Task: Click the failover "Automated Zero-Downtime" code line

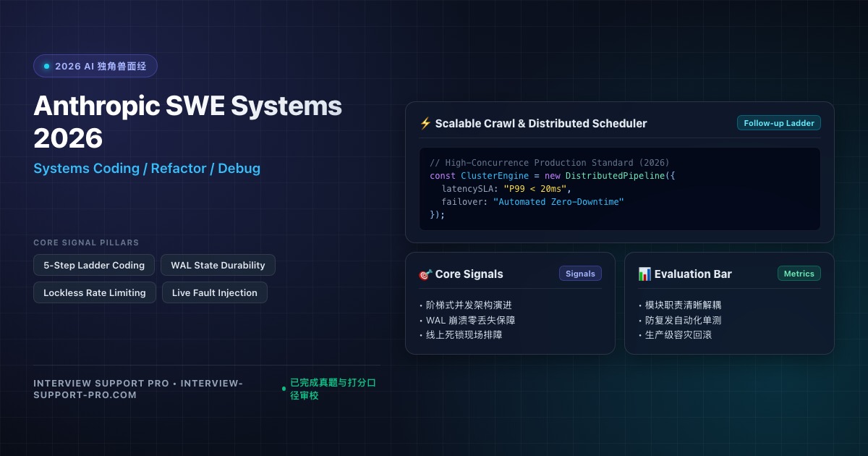Action: pyautogui.click(x=532, y=201)
